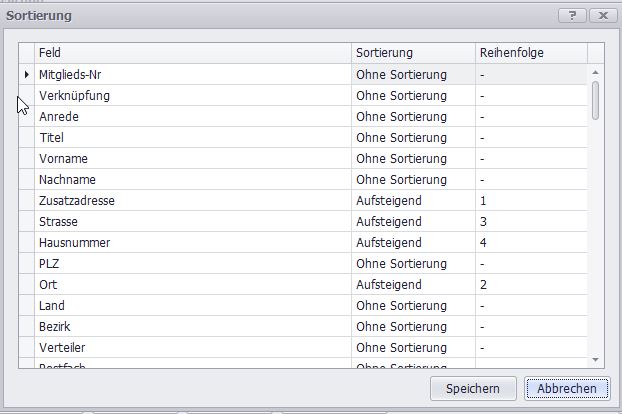Open sorting dropdown for Mitglieds-Nr row
This screenshot has width=622, height=414.
pyautogui.click(x=413, y=74)
